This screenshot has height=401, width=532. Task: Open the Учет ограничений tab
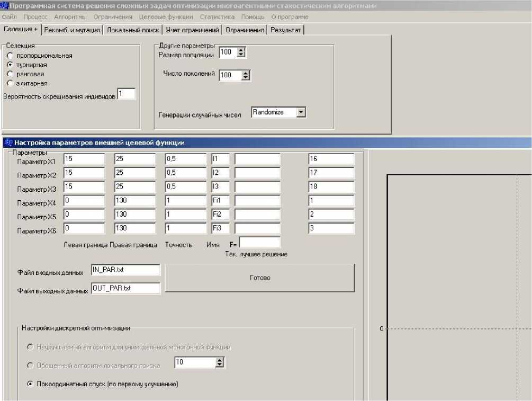(192, 30)
